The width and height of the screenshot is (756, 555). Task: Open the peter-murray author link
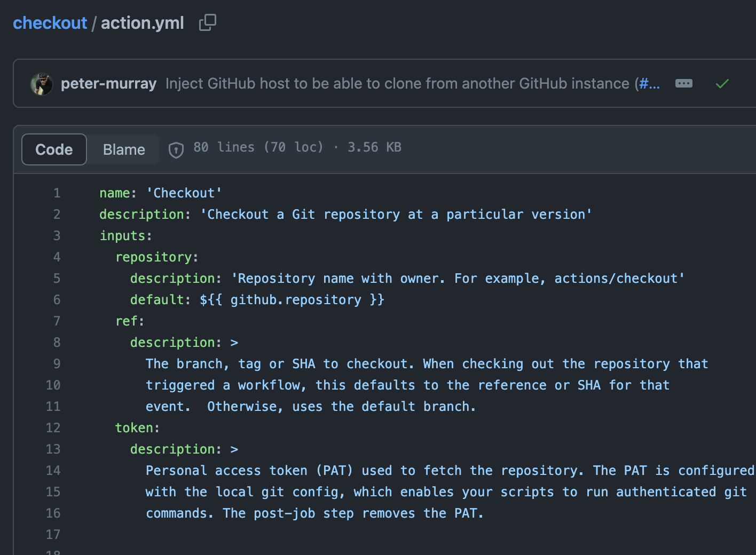(108, 84)
